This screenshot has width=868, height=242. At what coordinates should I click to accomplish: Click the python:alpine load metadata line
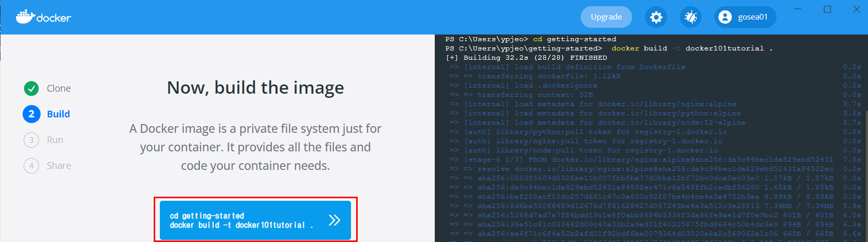(655, 113)
